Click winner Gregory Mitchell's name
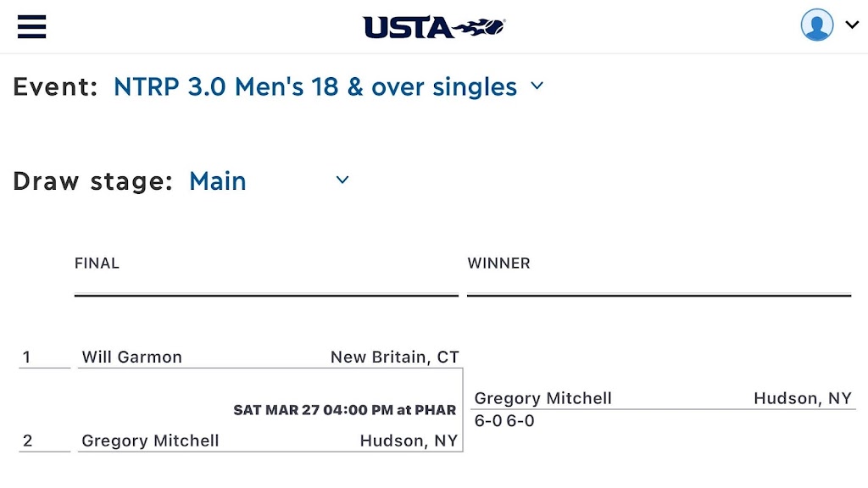The width and height of the screenshot is (868, 488). point(542,398)
